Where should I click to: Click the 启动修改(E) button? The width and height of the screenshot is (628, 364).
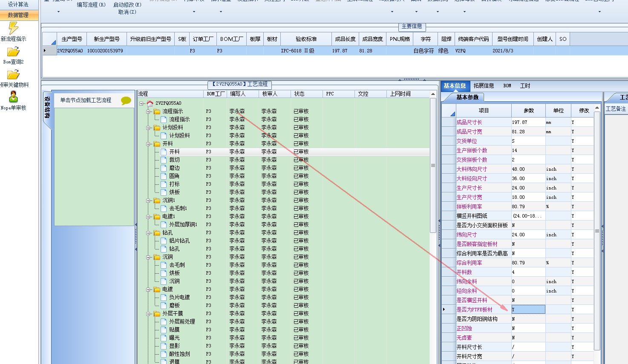[x=127, y=5]
